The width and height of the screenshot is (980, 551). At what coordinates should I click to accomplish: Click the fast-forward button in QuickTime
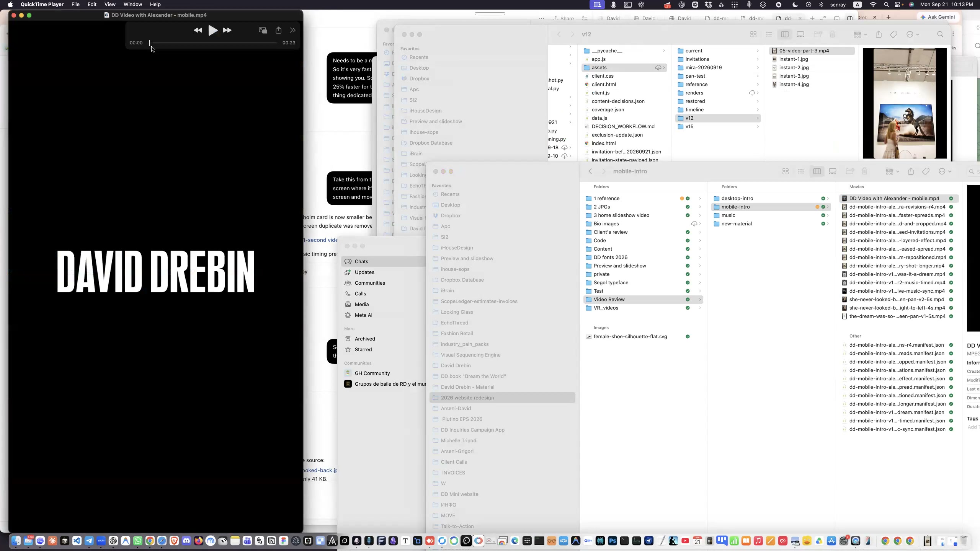point(227,30)
